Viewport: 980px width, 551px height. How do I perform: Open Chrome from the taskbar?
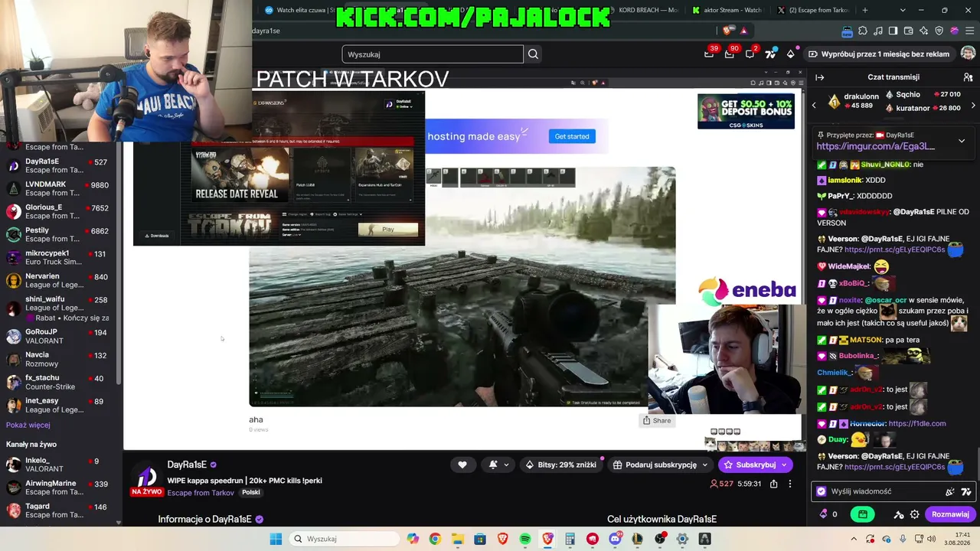coord(435,539)
